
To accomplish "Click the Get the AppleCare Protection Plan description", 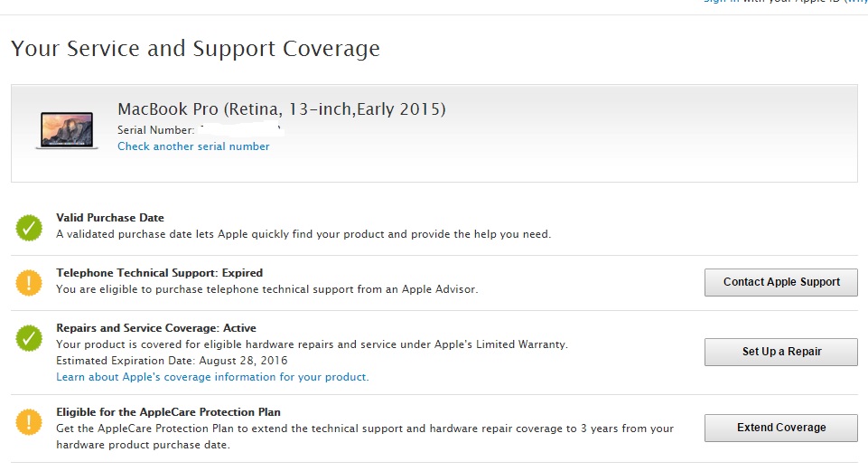I will [365, 437].
